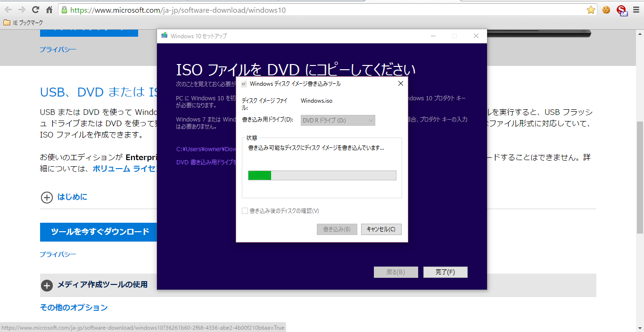The image size is (644, 332).
Task: Reload the page with the refresh icon
Action: (x=35, y=10)
